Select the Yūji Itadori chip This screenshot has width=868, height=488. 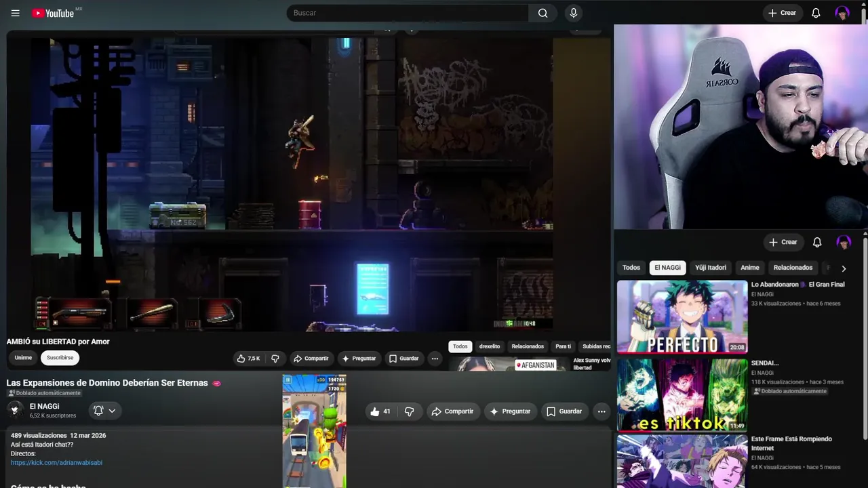pyautogui.click(x=711, y=268)
